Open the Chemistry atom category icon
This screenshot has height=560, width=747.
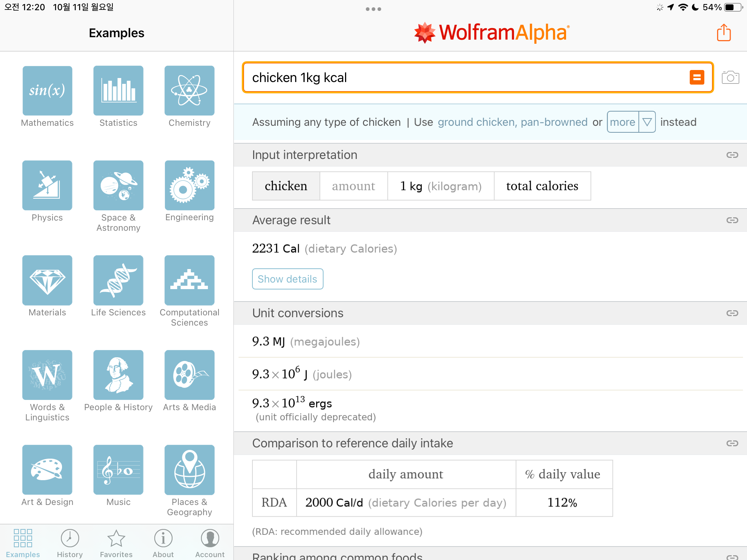pos(189,90)
